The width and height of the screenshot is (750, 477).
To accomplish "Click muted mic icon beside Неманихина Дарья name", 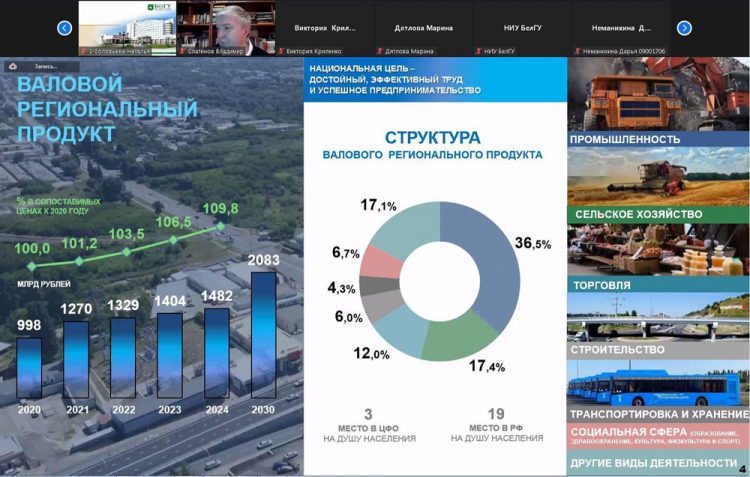I will pyautogui.click(x=578, y=50).
